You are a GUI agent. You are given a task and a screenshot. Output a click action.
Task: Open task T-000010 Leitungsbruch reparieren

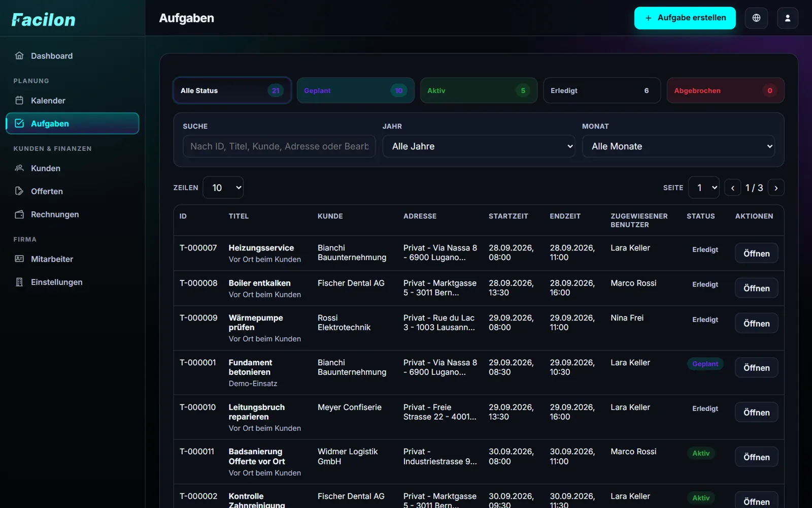click(x=756, y=412)
